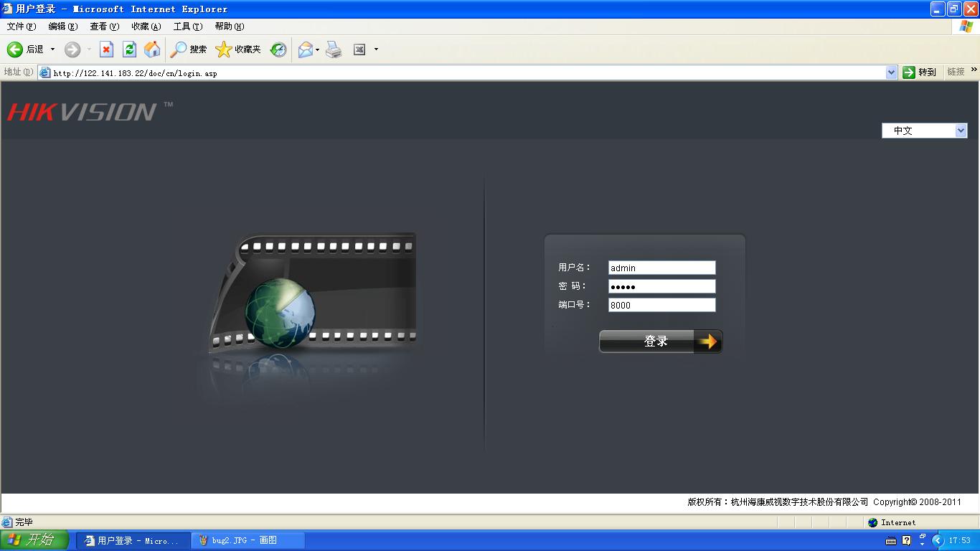Click the 密码 password field

pyautogui.click(x=662, y=286)
